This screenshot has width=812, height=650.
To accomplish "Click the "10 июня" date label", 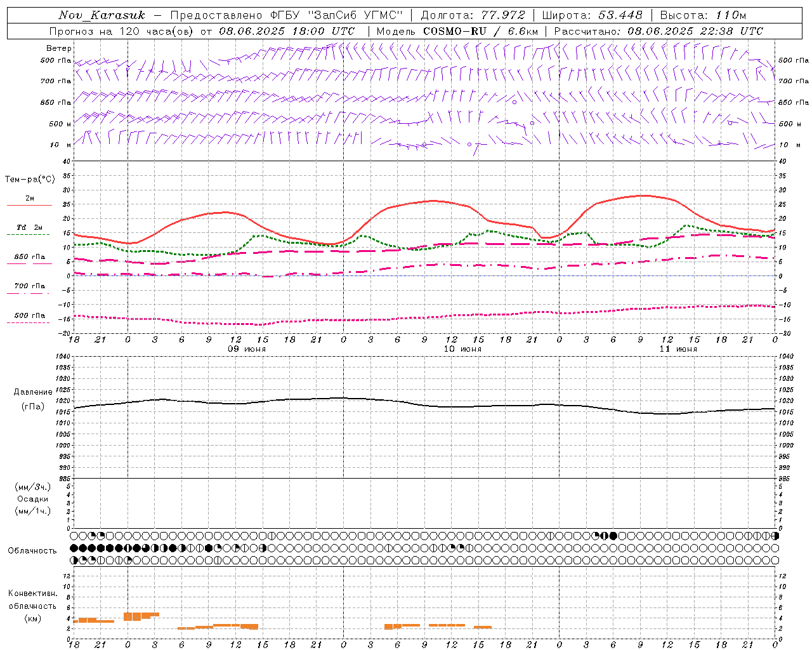I will click(x=462, y=349).
